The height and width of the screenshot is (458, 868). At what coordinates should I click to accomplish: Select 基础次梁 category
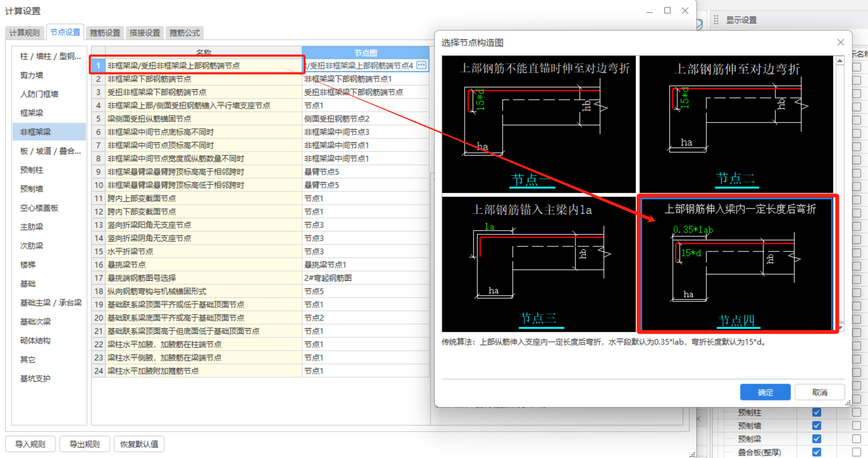[50, 321]
